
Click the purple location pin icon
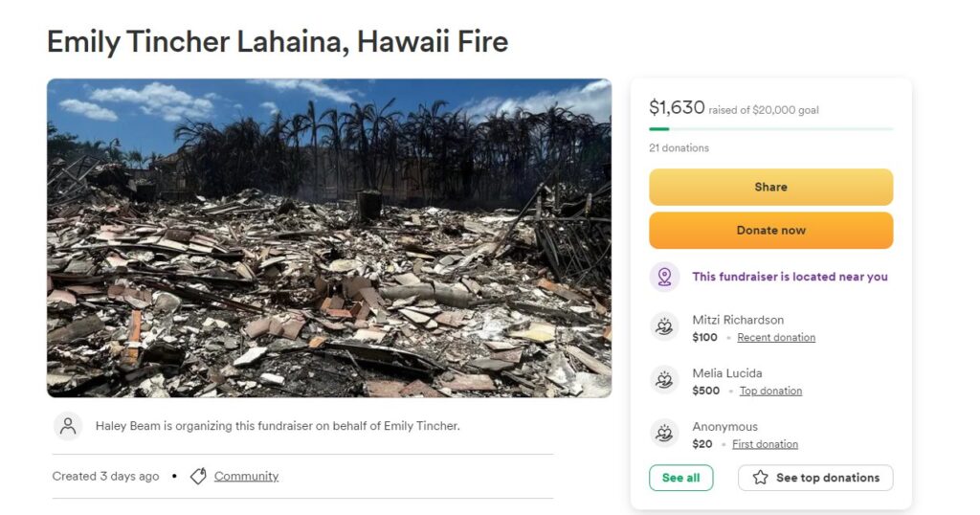(664, 277)
